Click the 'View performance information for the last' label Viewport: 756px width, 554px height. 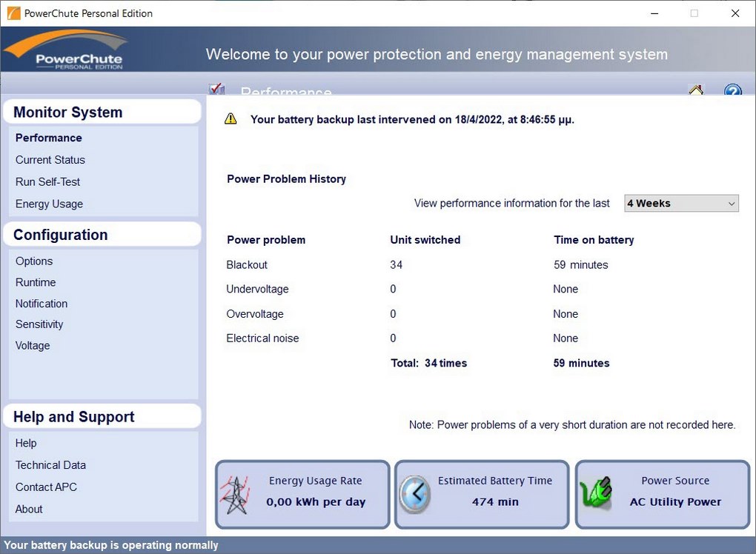[512, 203]
